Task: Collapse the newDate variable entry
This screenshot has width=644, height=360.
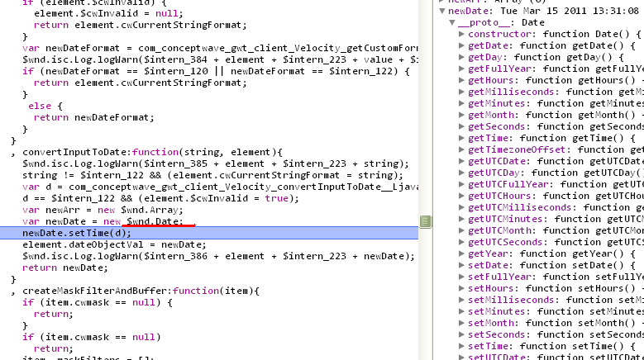Action: point(443,11)
